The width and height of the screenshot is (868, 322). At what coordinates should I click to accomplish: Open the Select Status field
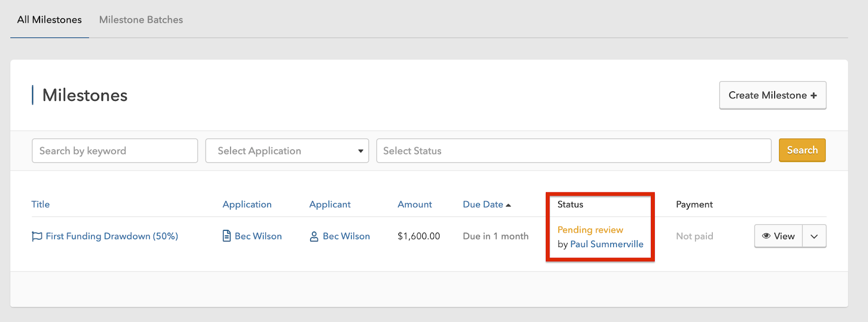[573, 151]
